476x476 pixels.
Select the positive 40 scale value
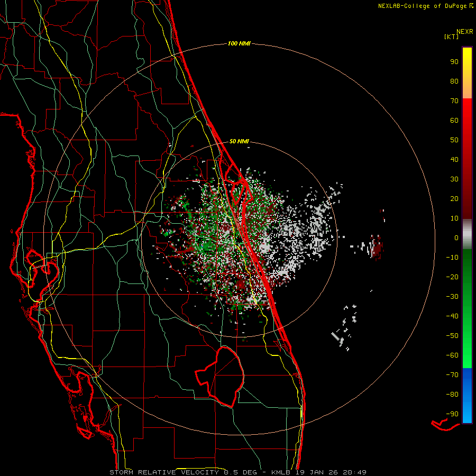pos(454,159)
